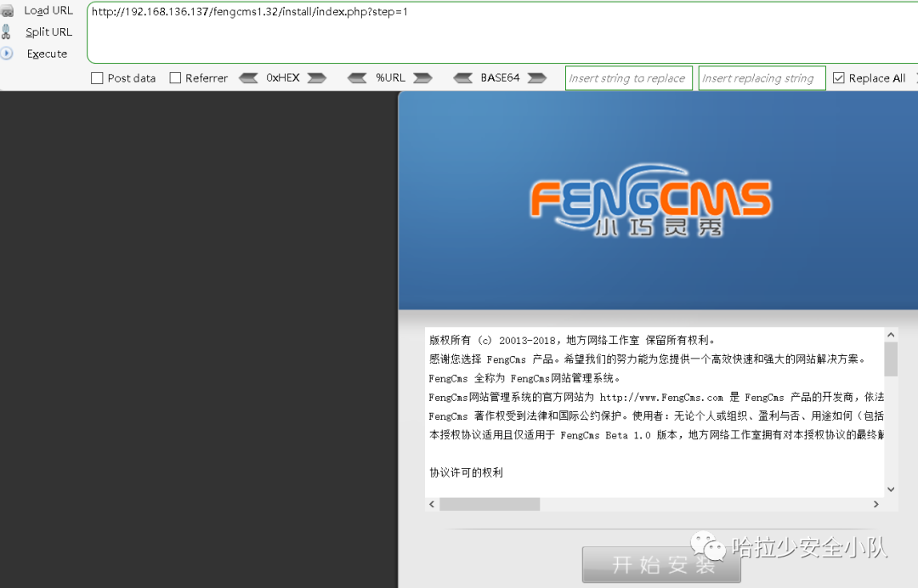Click http://www.FengCms.com in license text
This screenshot has height=588, width=918.
pos(661,398)
